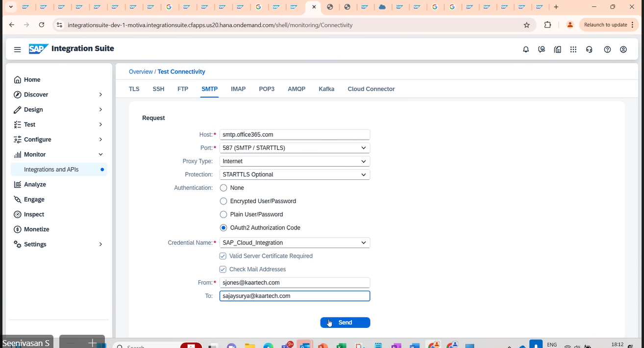The image size is (644, 348).
Task: Expand the Discover menu section
Action: [x=100, y=95]
